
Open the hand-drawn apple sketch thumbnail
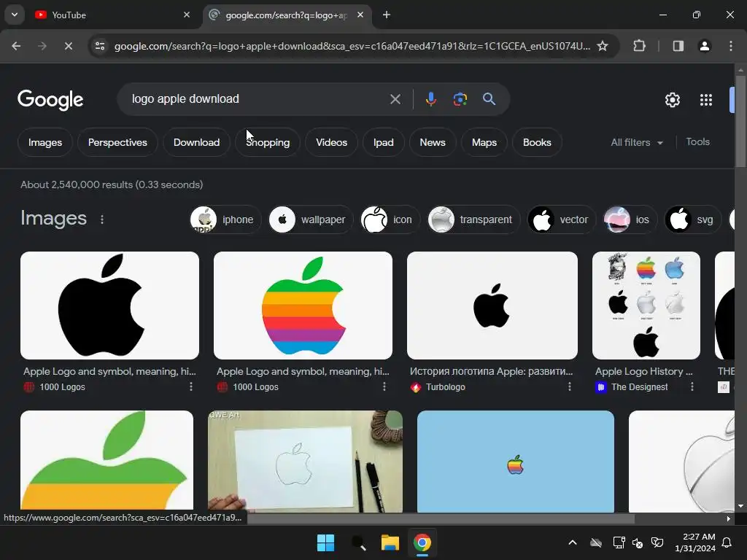tap(305, 462)
